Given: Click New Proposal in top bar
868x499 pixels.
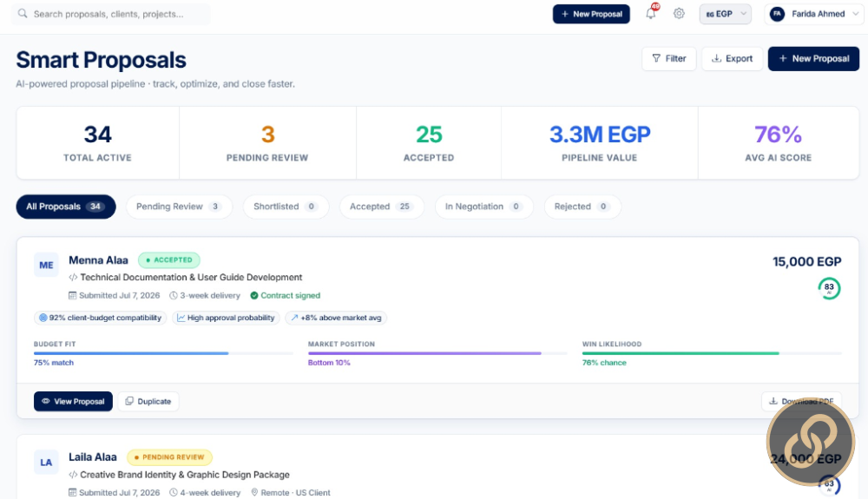Looking at the screenshot, I should click(x=591, y=14).
